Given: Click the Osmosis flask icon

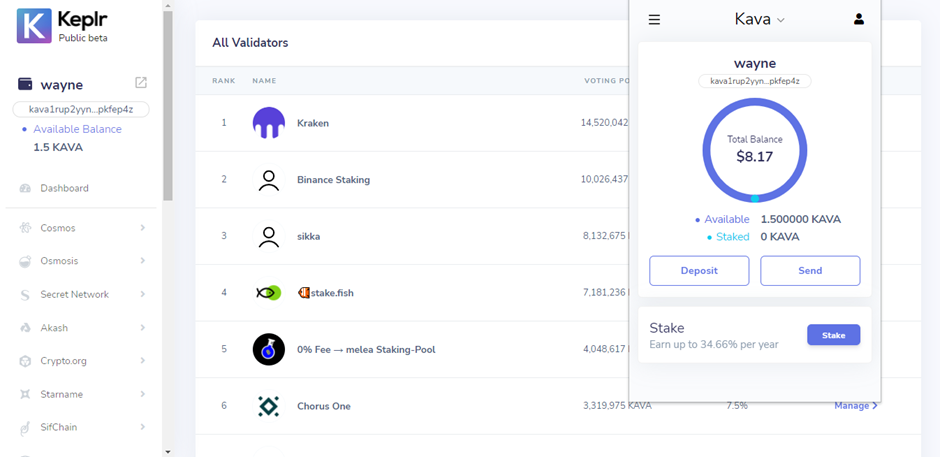Looking at the screenshot, I should pyautogui.click(x=25, y=261).
